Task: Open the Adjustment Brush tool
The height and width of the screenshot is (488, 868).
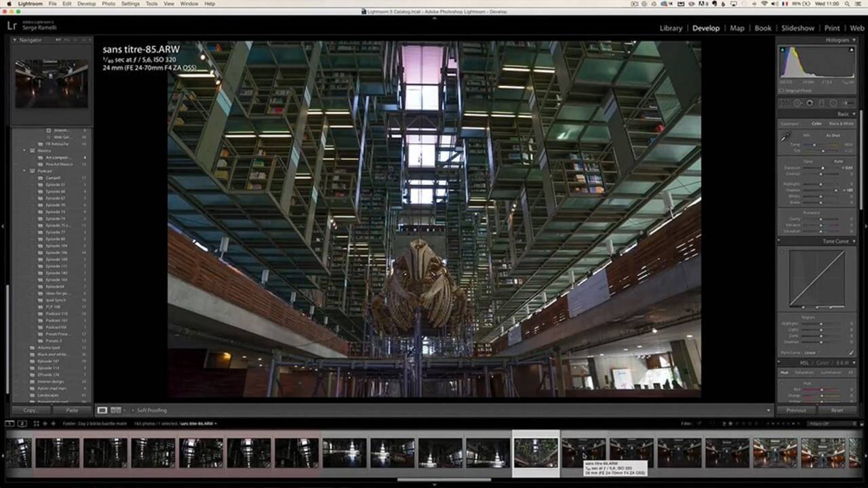Action: pos(847,103)
